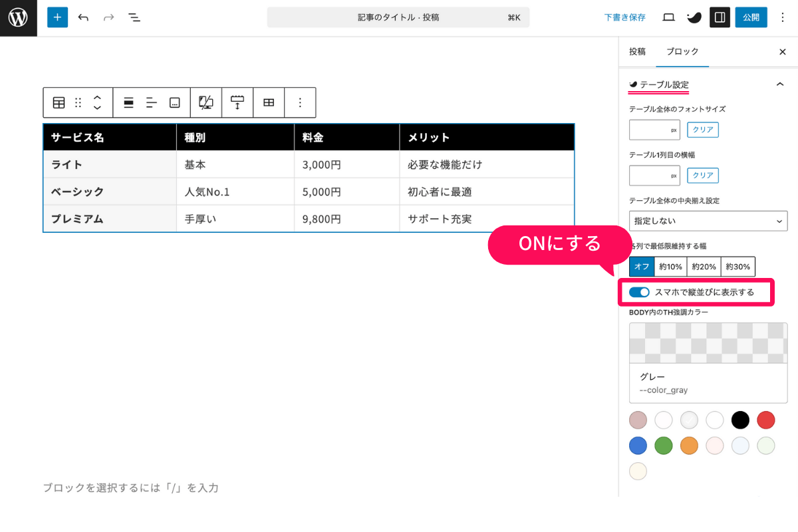Select the edit table grid icon
Image resolution: width=798 pixels, height=532 pixels.
coord(269,102)
